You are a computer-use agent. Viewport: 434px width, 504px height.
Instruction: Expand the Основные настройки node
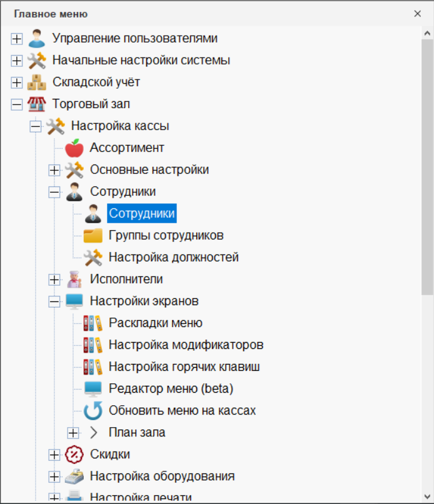point(54,170)
